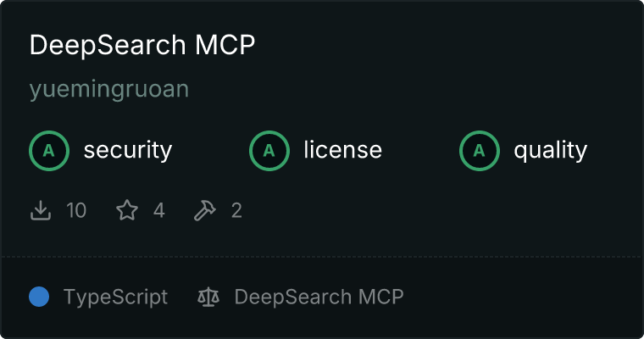
Task: Click the download count 10
Action: click(x=76, y=210)
